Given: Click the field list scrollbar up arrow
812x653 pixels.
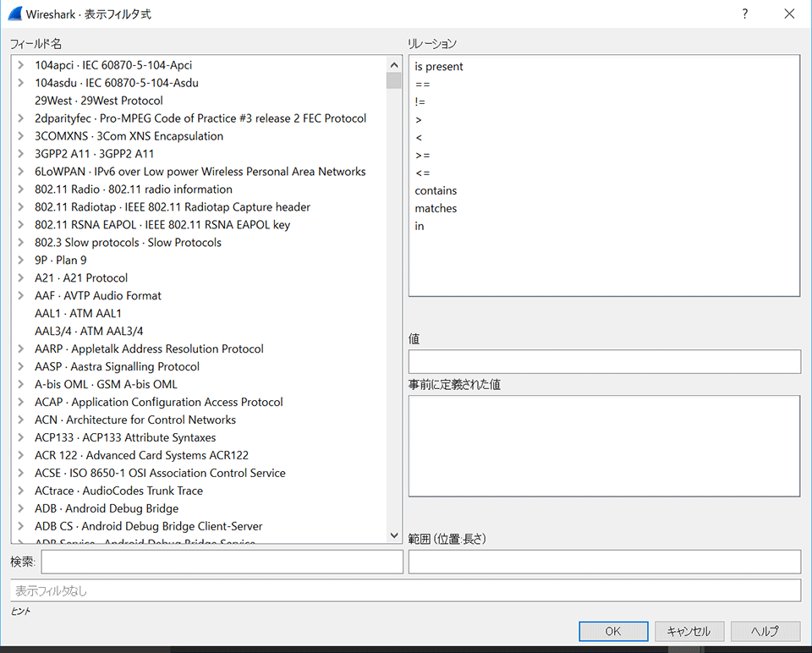Looking at the screenshot, I should pos(394,65).
